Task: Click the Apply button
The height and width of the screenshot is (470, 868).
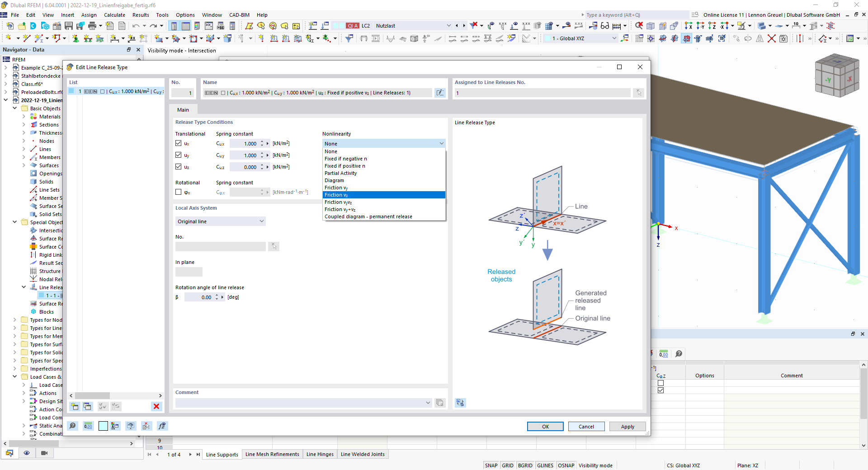Action: click(627, 427)
